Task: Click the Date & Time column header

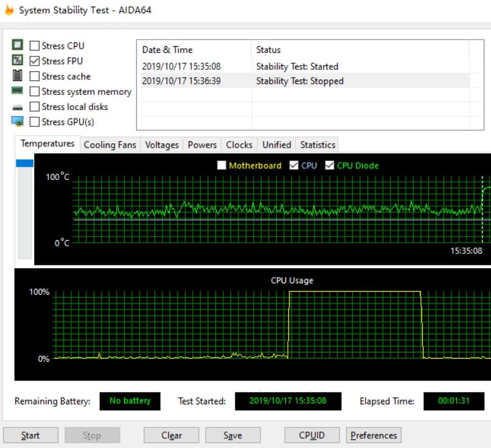Action: tap(194, 50)
